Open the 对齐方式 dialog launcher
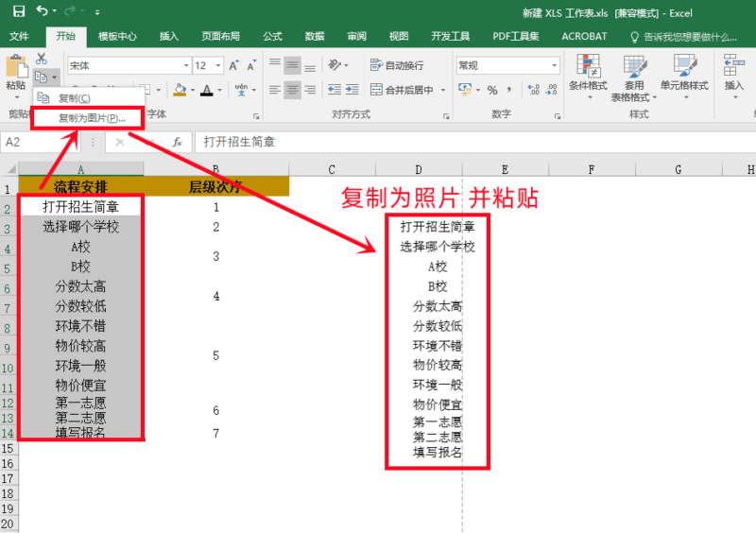 click(x=446, y=116)
